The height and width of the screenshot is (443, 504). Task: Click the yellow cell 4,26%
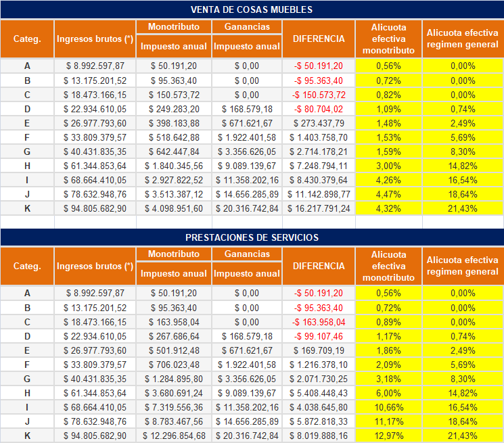click(x=388, y=180)
